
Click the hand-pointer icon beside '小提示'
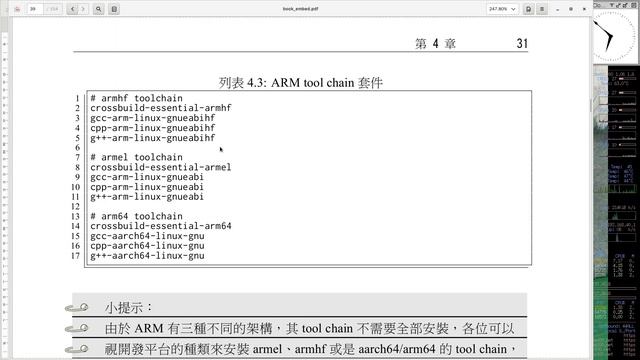77,308
